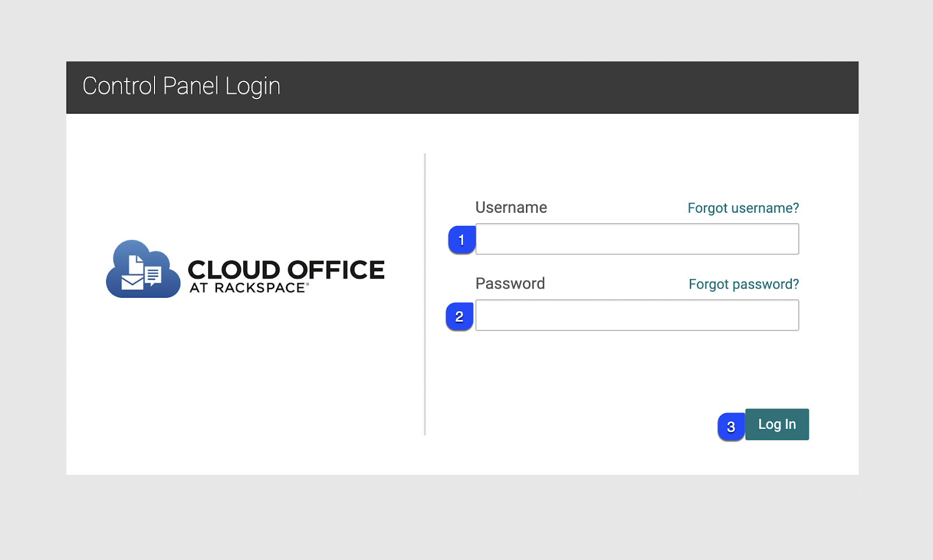This screenshot has height=560, width=933.
Task: Click the "Username" label text
Action: pyautogui.click(x=511, y=207)
